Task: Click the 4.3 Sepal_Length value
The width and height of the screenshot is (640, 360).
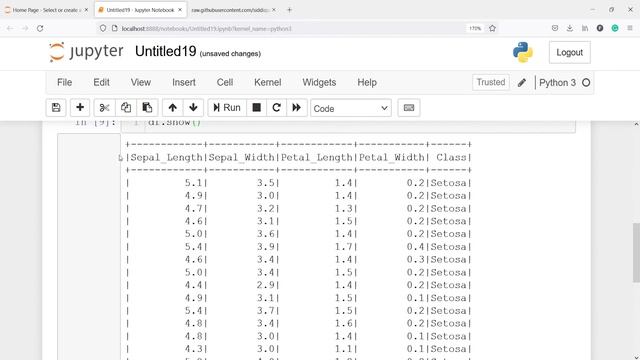Action: coord(194,349)
